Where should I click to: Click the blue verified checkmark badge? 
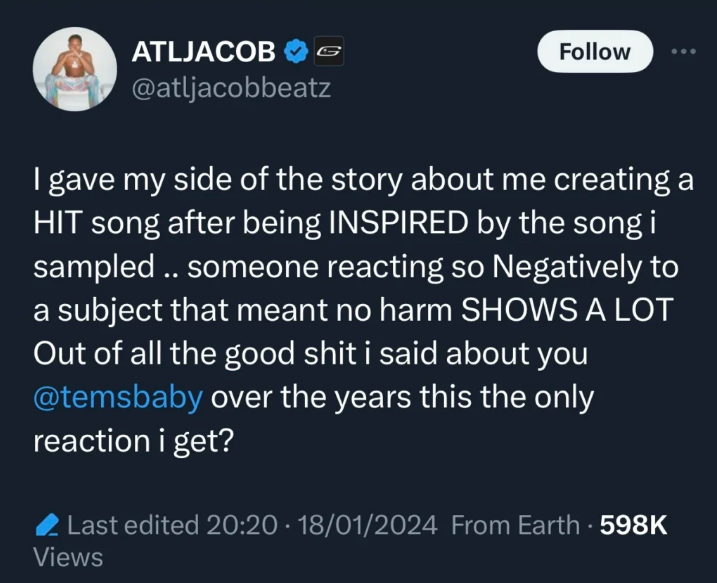(297, 52)
